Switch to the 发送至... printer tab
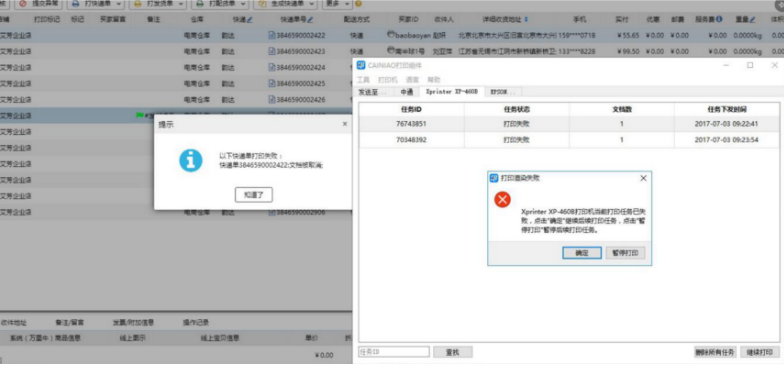The image size is (784, 369). (373, 92)
